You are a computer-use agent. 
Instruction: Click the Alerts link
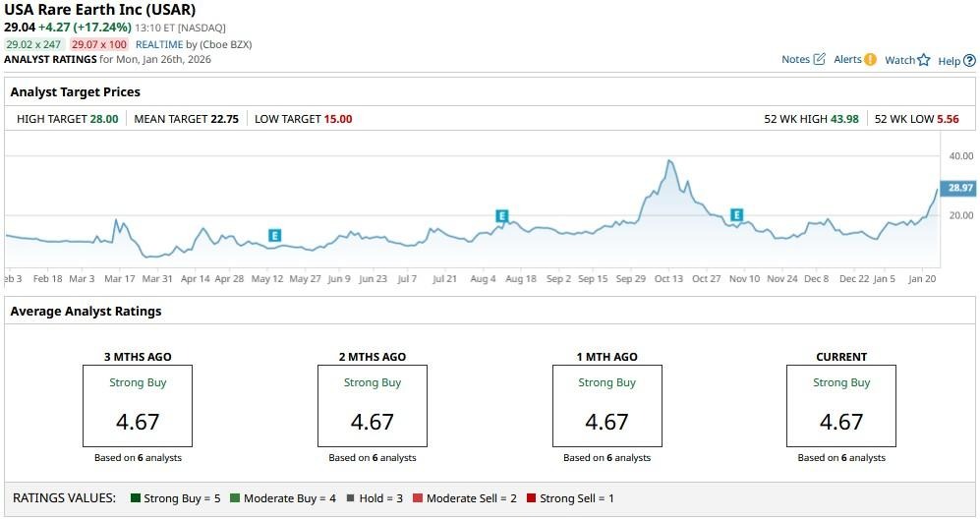[x=847, y=59]
